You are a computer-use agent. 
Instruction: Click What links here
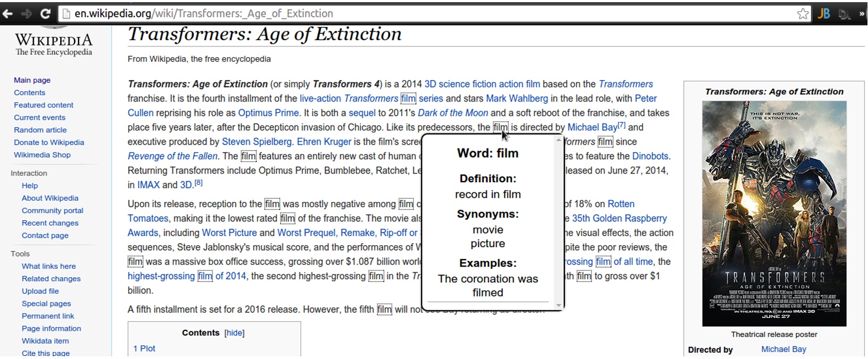[49, 266]
